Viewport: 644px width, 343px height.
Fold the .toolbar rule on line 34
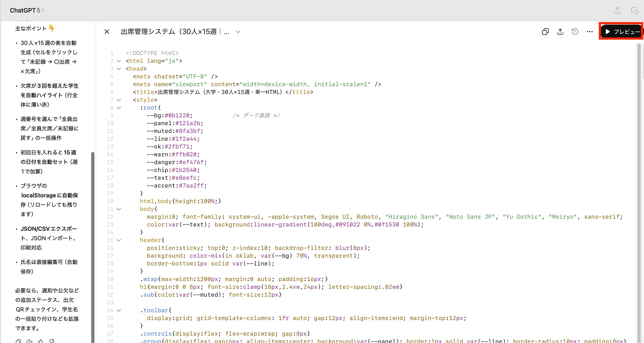[x=119, y=310]
